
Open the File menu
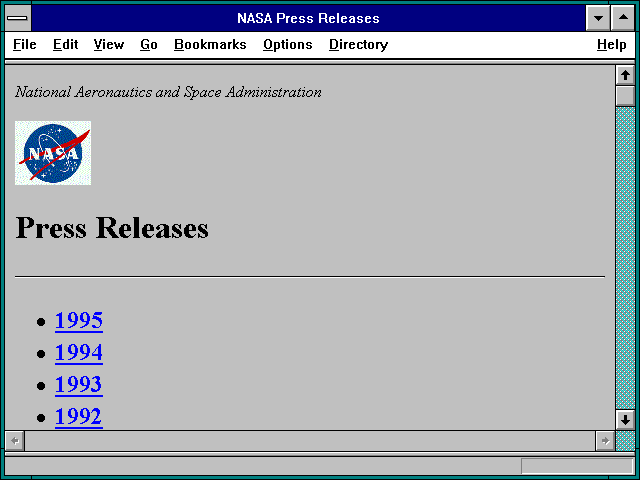24,44
